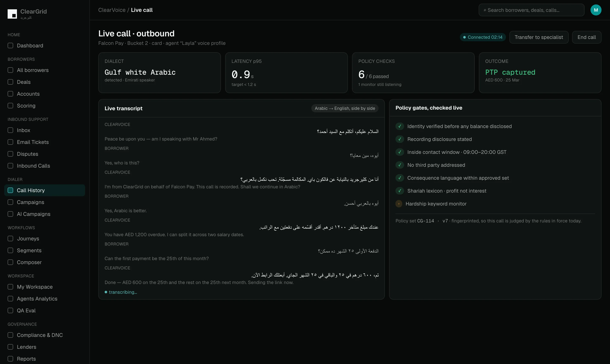
Task: Click "1 monitor still listening" text
Action: [380, 84]
